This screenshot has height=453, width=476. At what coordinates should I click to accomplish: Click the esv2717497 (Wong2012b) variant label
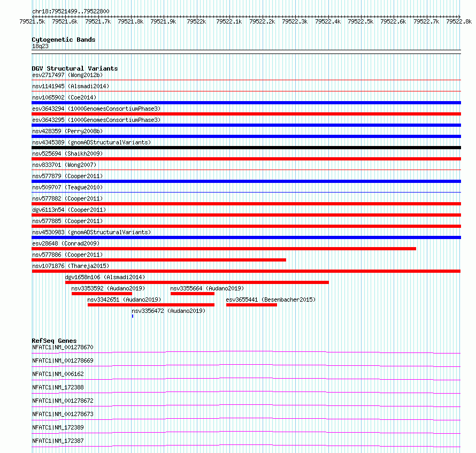coord(67,75)
